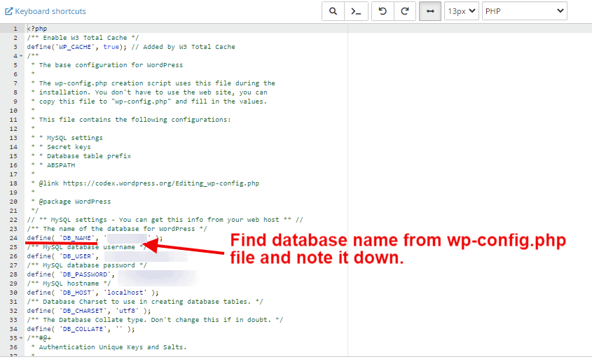Click the DB_PASSWORD define line
This screenshot has width=592, height=364.
coord(113,274)
